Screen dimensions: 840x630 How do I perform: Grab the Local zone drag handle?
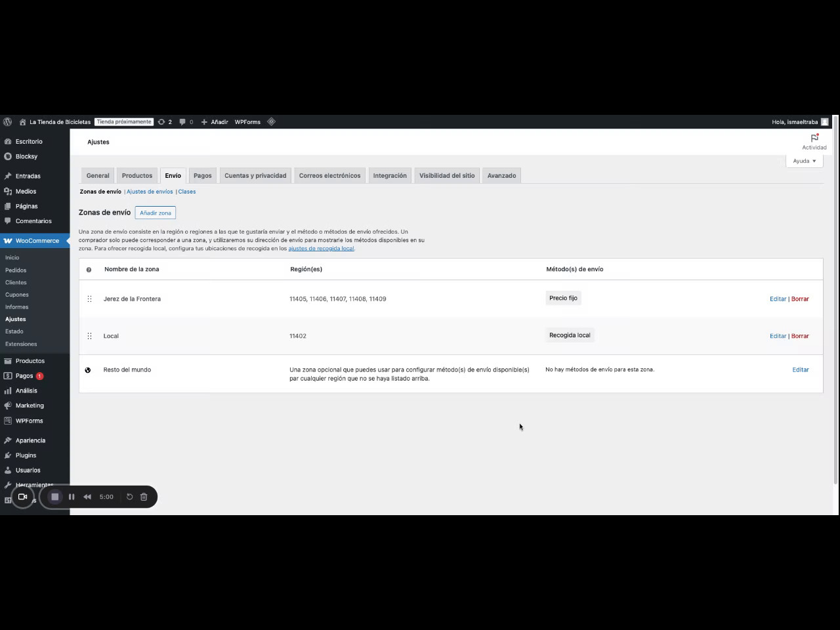coord(89,336)
